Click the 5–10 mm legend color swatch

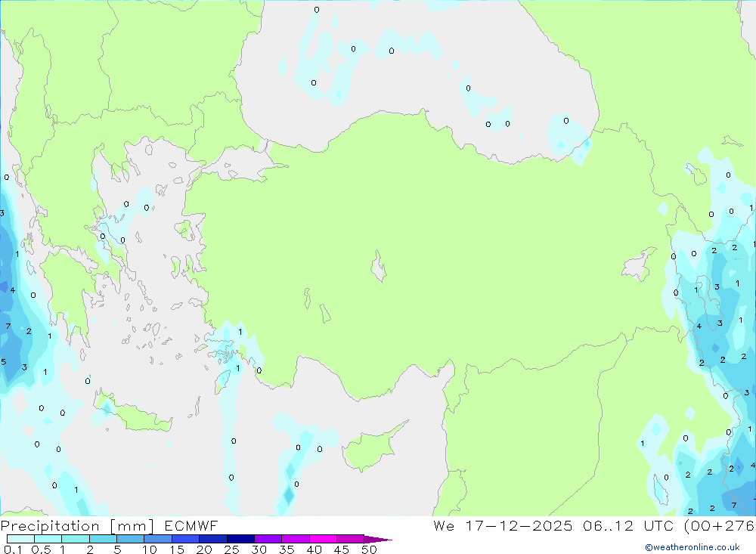point(130,539)
